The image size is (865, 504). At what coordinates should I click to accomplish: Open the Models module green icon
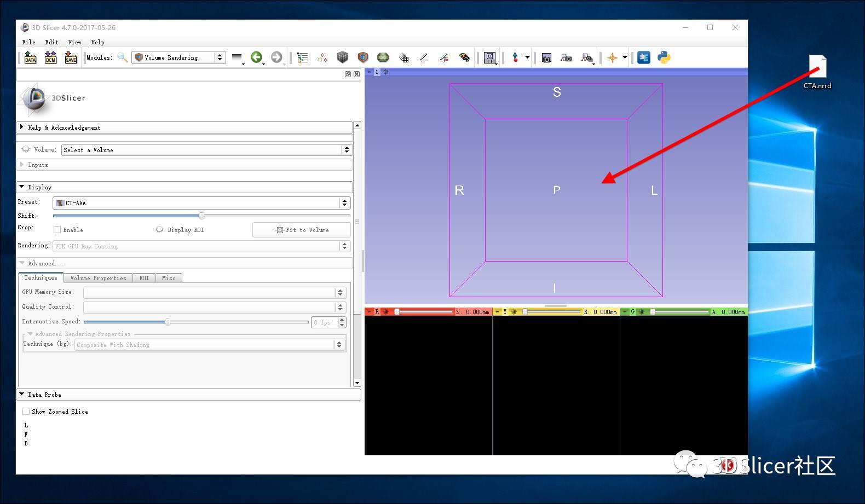click(383, 57)
